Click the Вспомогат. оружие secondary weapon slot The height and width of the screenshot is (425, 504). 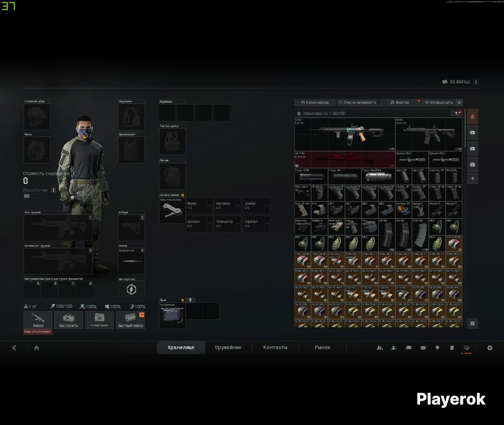(58, 261)
